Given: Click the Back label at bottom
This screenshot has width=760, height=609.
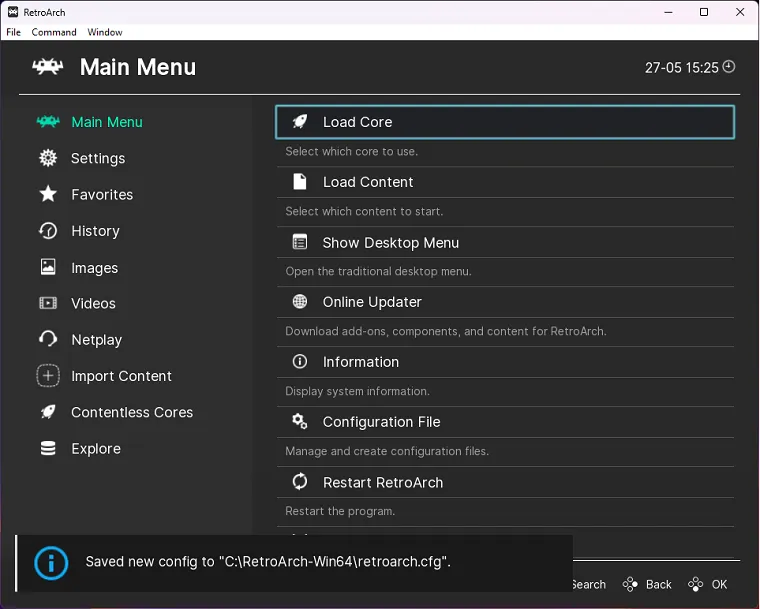Looking at the screenshot, I should [659, 584].
